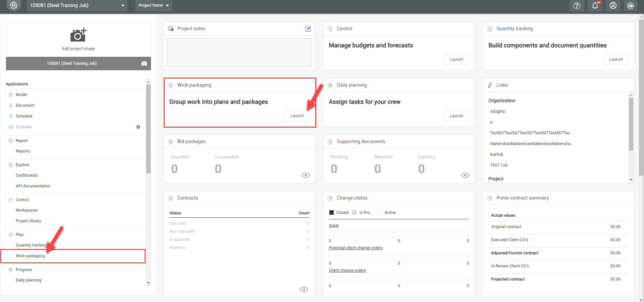
Task: Click the logout arrow icon
Action: 631,6
